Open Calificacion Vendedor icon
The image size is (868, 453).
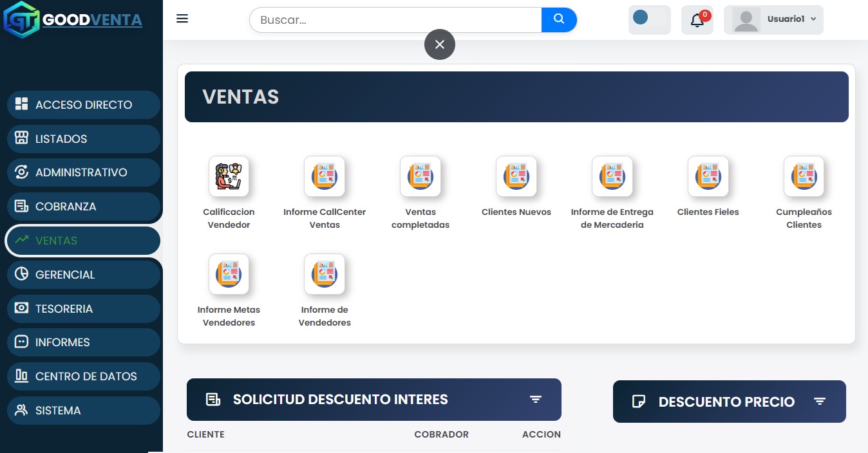point(229,176)
